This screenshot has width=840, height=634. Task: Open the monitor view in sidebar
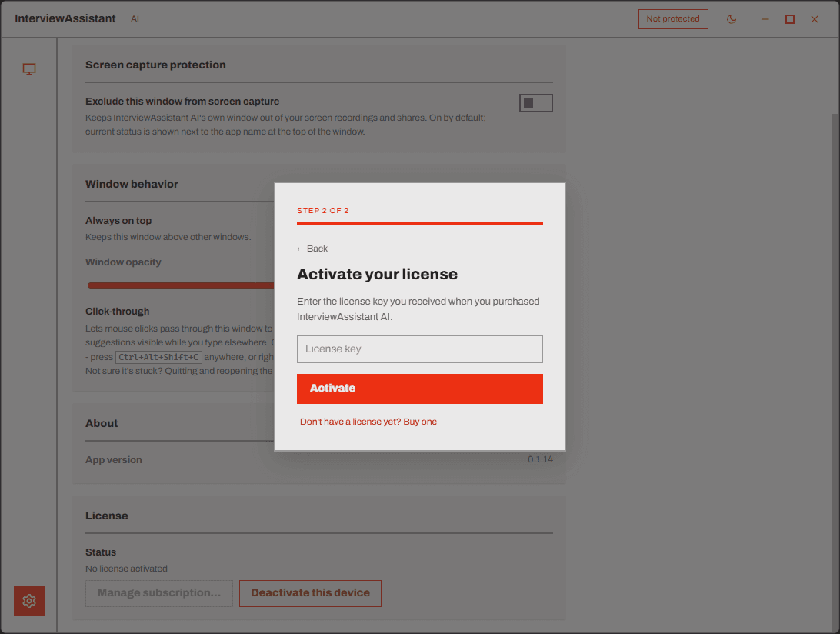29,69
